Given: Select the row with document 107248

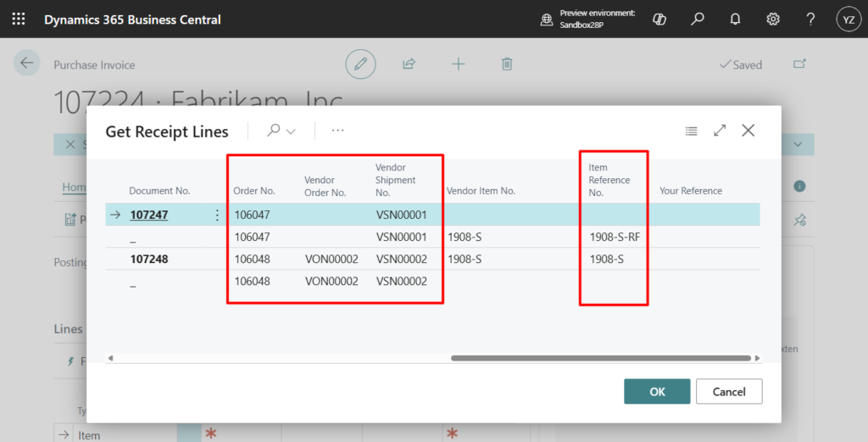Looking at the screenshot, I should point(148,260).
